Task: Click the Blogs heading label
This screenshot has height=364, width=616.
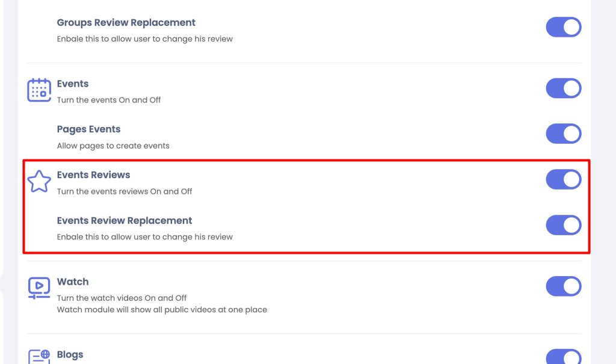Action: pyautogui.click(x=70, y=354)
